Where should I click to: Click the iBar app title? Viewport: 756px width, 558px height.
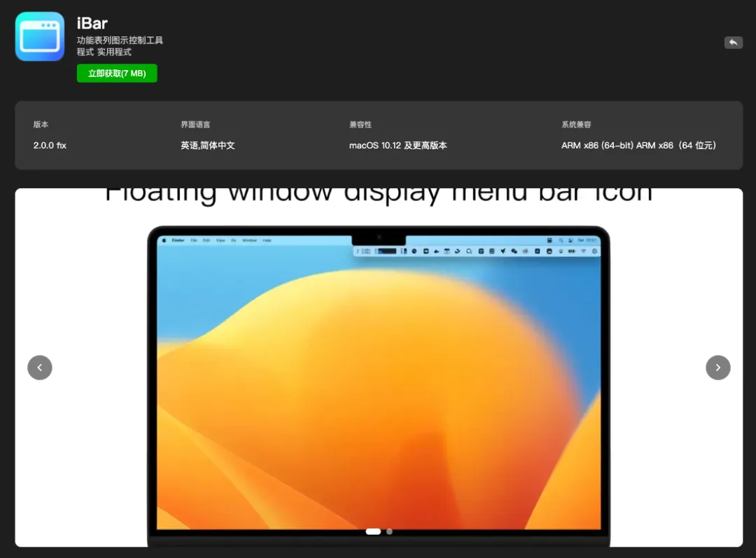tap(92, 23)
